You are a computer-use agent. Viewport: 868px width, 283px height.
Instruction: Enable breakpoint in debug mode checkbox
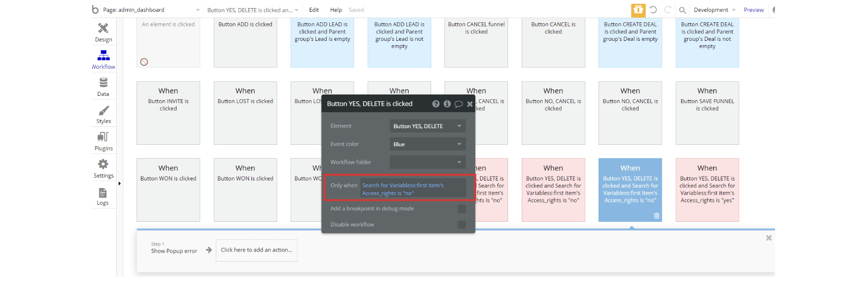click(462, 209)
